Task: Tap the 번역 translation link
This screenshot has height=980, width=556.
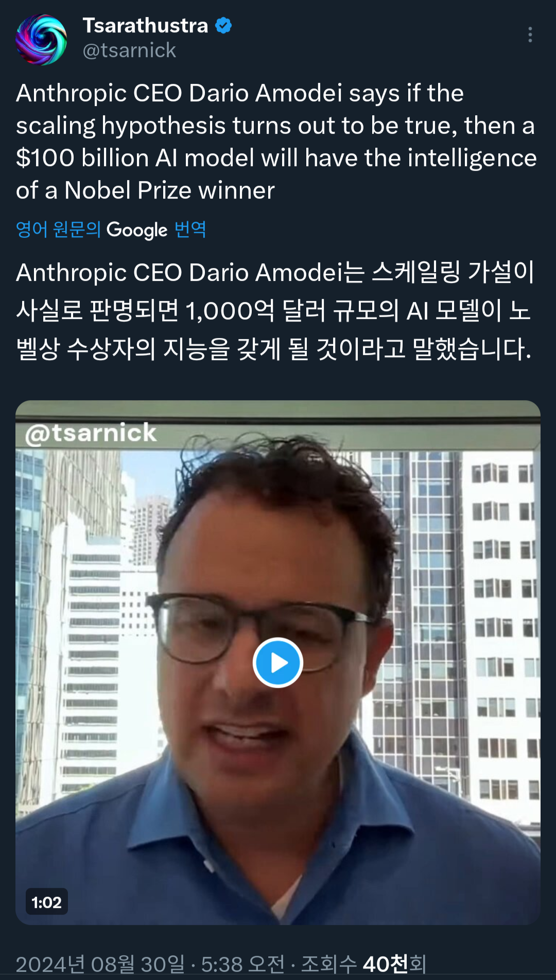Action: point(190,229)
